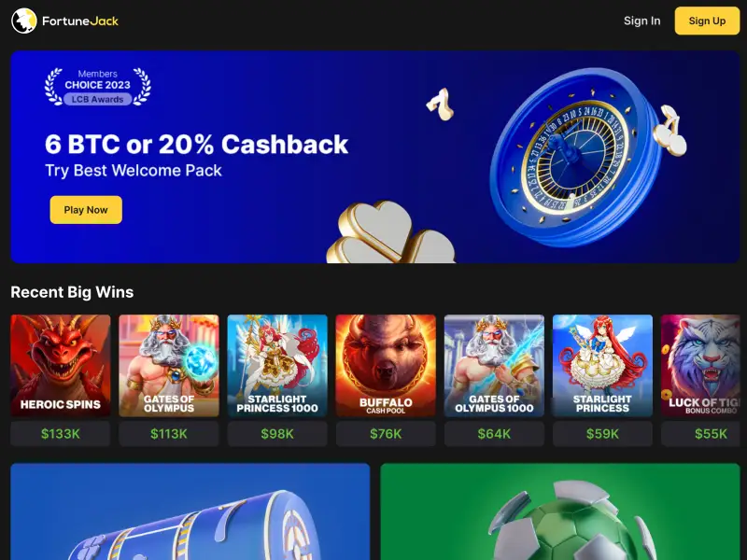Click the FortuneJack logo icon

pos(24,21)
